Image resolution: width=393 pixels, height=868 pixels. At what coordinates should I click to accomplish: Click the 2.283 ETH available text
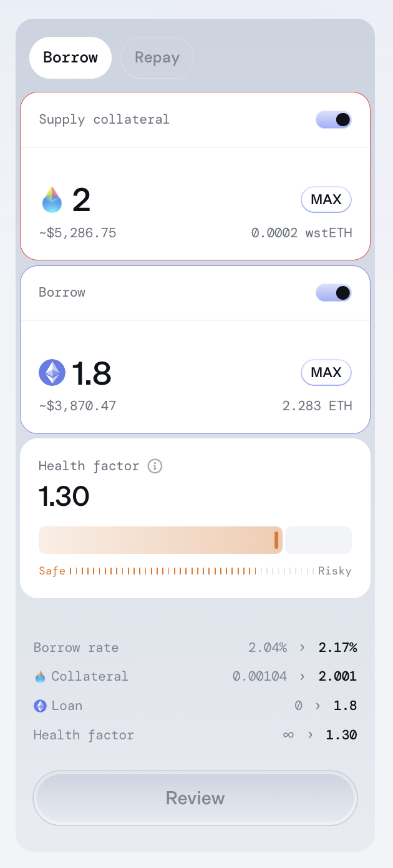click(x=317, y=407)
